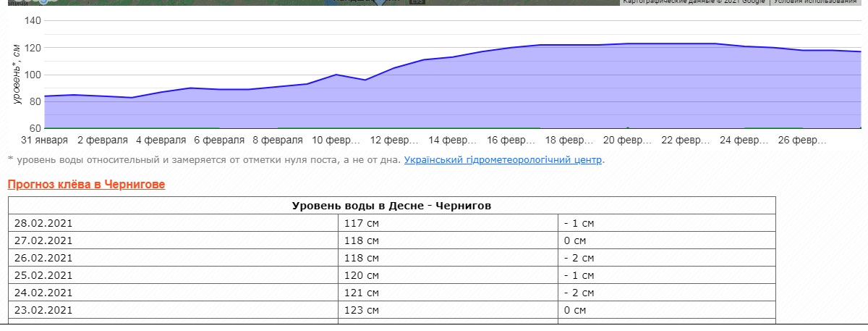Image resolution: width=868 pixels, height=331 pixels.
Task: Click the 140 value on the y-axis
Action: tap(33, 20)
